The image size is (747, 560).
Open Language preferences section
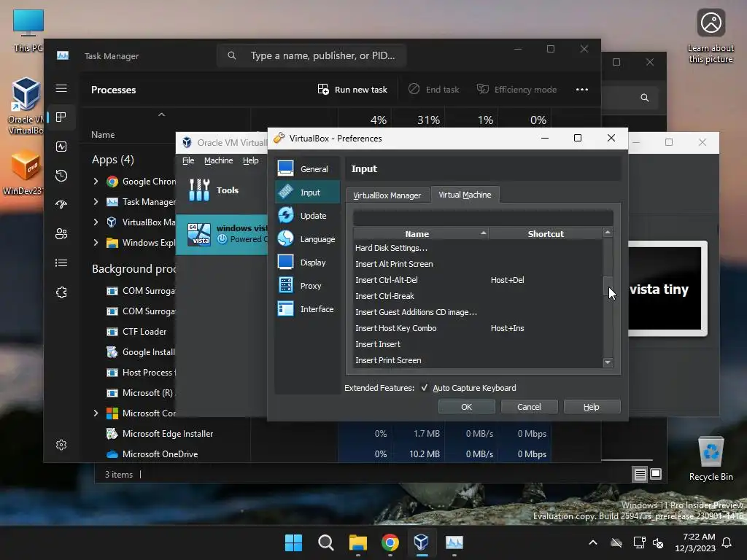tap(307, 238)
